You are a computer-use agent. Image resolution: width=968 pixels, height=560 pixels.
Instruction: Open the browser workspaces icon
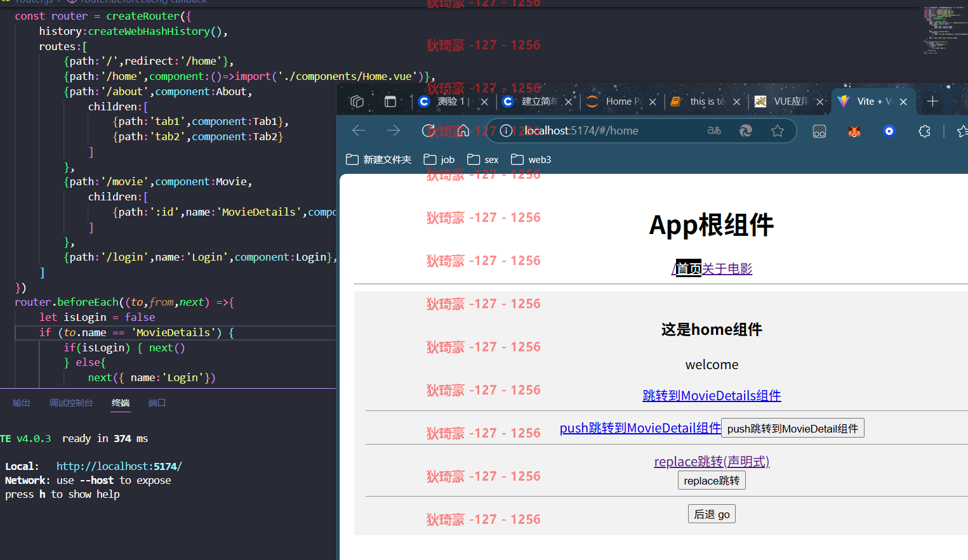[357, 101]
